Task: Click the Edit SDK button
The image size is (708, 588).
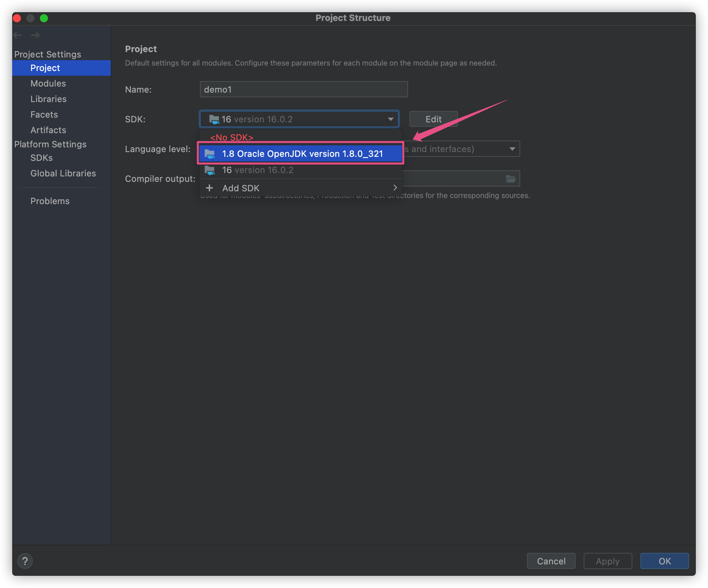Action: (433, 119)
